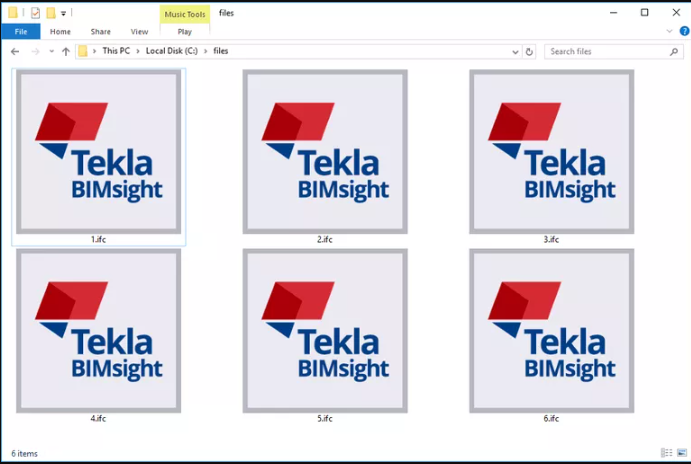This screenshot has height=464, width=691.
Task: Switch to large thumbnails view in the status bar
Action: tap(682, 453)
